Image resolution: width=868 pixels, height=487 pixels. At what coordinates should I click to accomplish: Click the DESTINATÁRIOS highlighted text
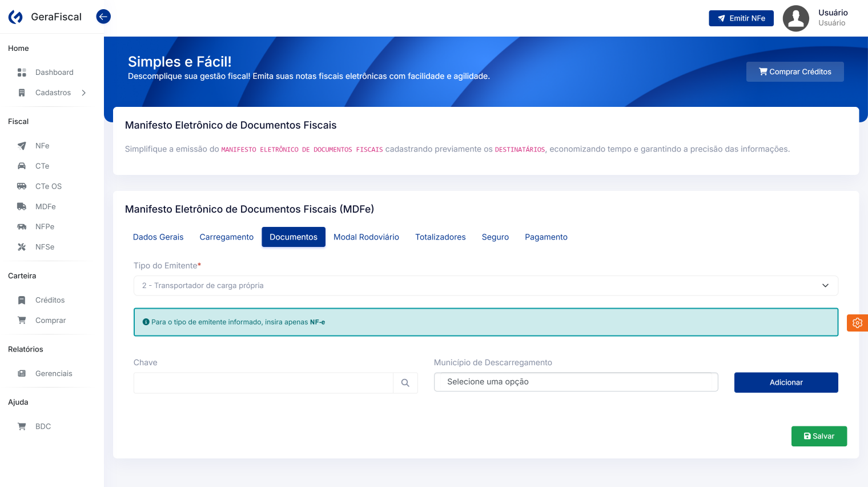[x=520, y=150]
